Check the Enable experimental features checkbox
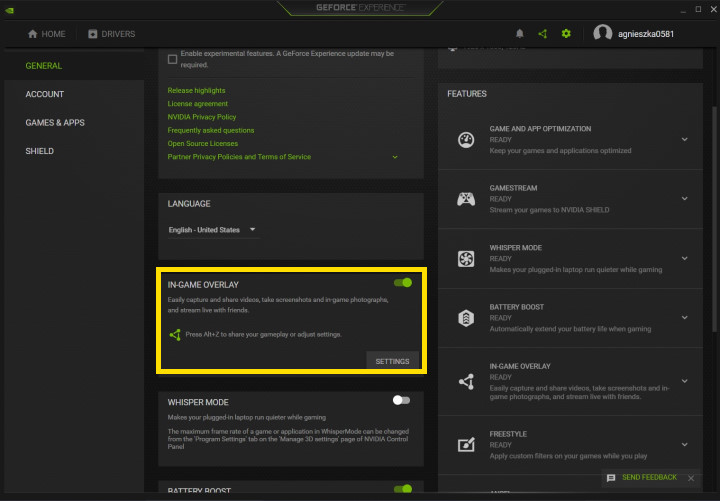 tap(173, 59)
